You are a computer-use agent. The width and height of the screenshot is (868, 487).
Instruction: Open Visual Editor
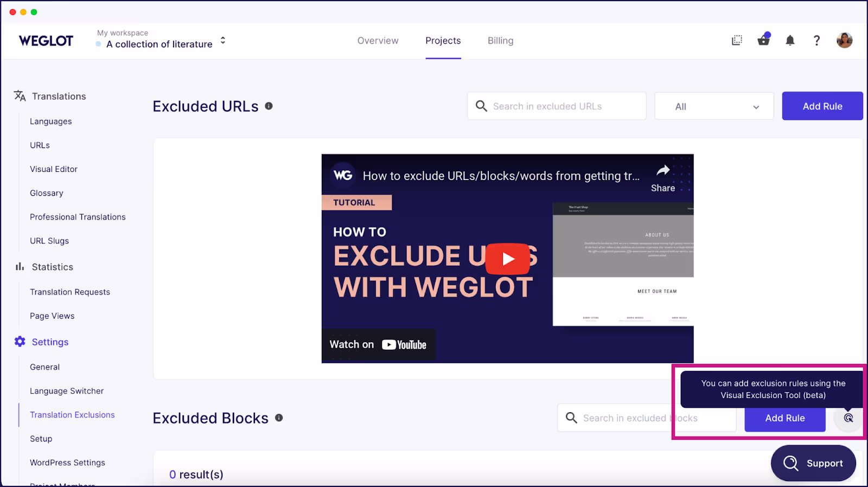tap(54, 169)
